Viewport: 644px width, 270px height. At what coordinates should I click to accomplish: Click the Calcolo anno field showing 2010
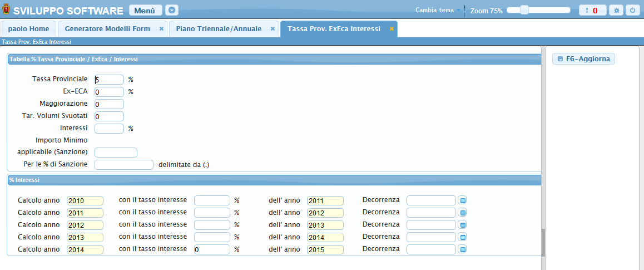tap(85, 200)
